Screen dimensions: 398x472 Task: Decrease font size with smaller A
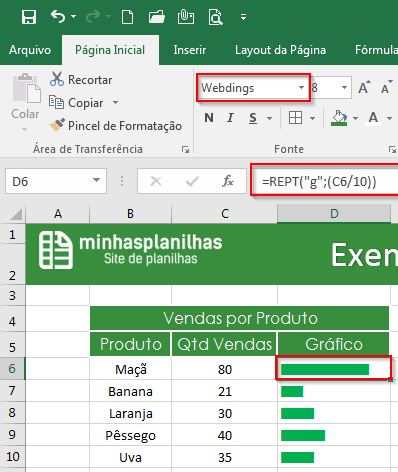coord(386,88)
